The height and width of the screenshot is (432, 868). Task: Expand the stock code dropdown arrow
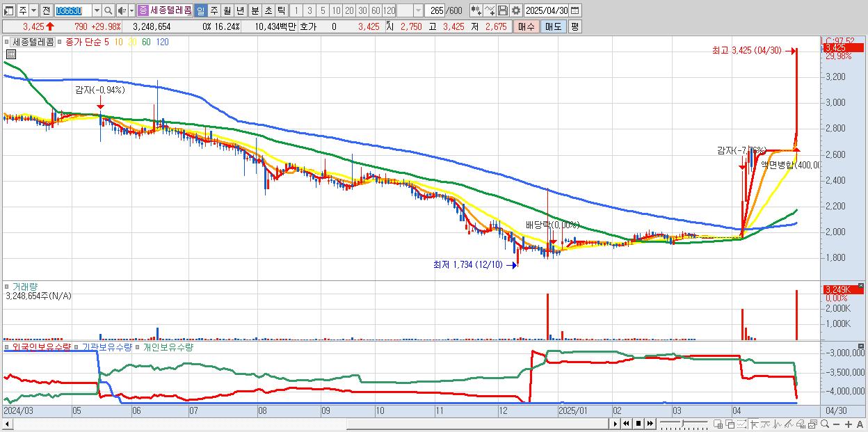[97, 10]
